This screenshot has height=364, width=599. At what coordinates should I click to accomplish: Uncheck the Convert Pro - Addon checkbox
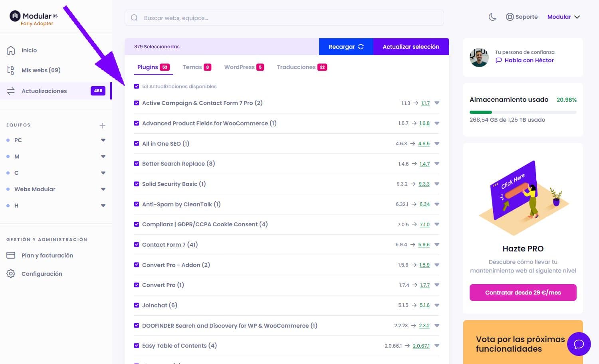[x=137, y=265]
